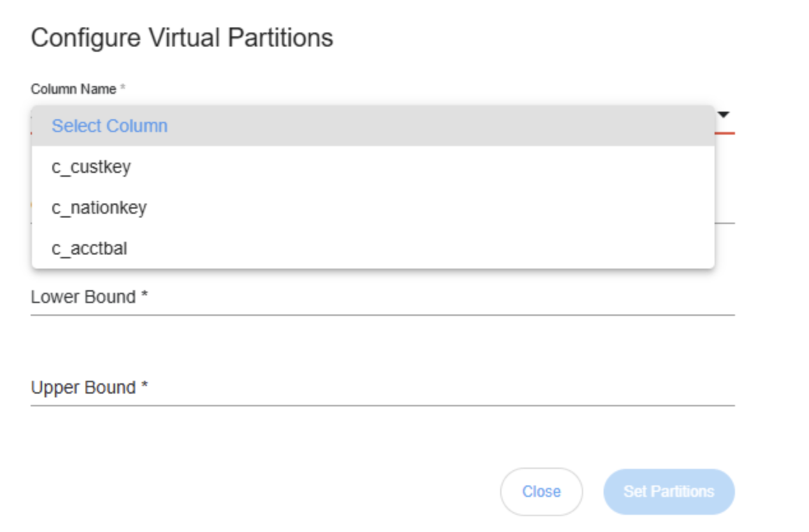809x532 pixels.
Task: Click the Lower Bound label text
Action: coord(83,297)
